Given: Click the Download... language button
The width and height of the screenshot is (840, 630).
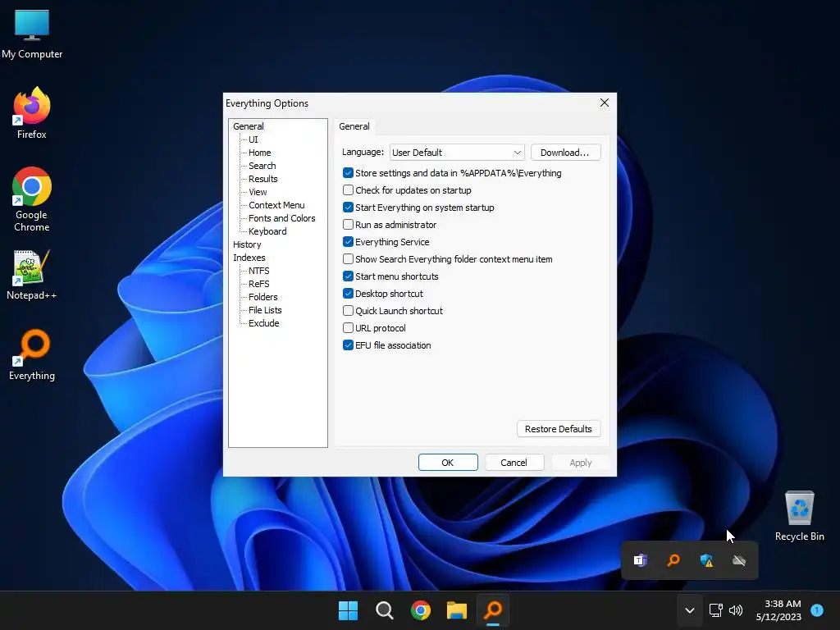Looking at the screenshot, I should click(565, 152).
